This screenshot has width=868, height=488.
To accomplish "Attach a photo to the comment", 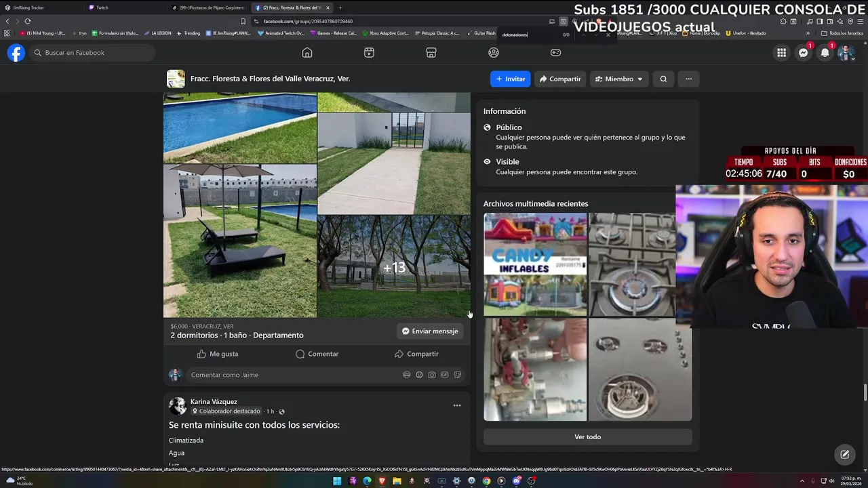I will pos(432,375).
